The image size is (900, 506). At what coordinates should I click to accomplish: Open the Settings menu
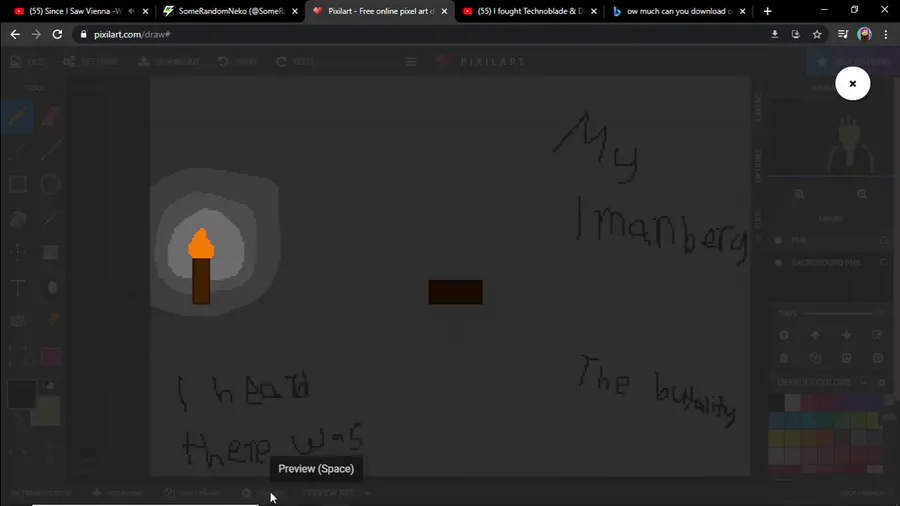[x=91, y=61]
